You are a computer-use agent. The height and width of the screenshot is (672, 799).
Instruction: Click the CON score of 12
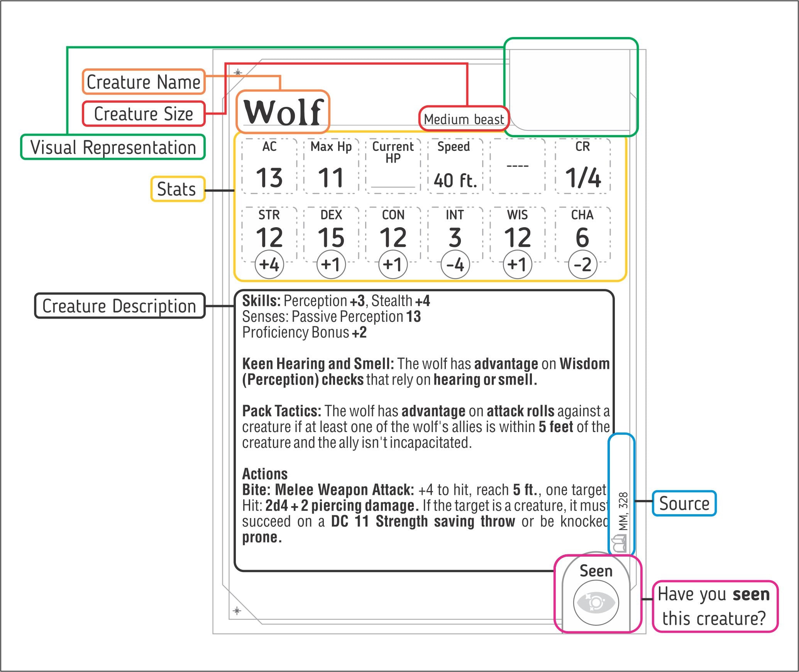pos(393,238)
